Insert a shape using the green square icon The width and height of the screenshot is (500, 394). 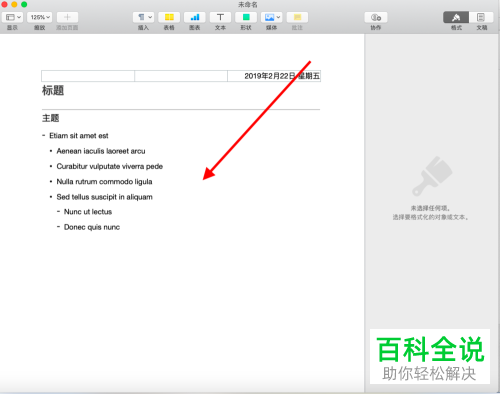[x=246, y=17]
